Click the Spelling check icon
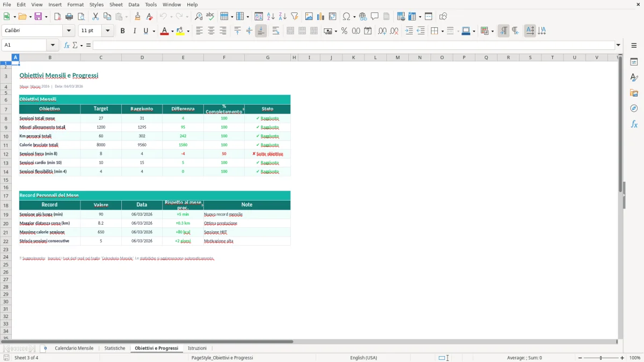644x362 pixels. pyautogui.click(x=210, y=17)
